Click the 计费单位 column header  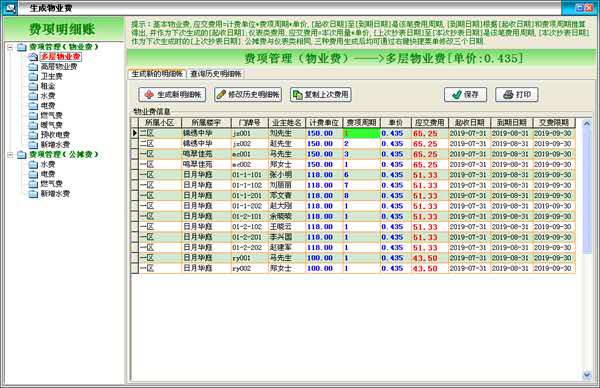[x=324, y=123]
